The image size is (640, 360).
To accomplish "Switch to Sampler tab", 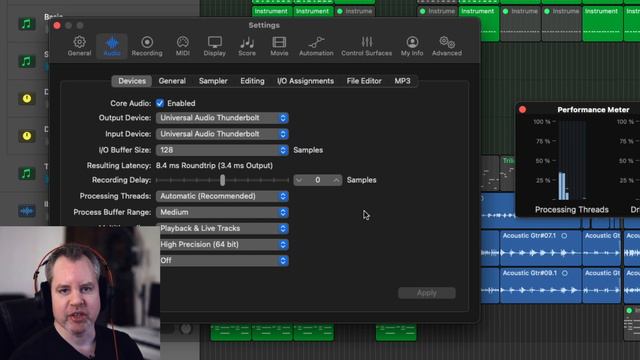I will [x=213, y=81].
